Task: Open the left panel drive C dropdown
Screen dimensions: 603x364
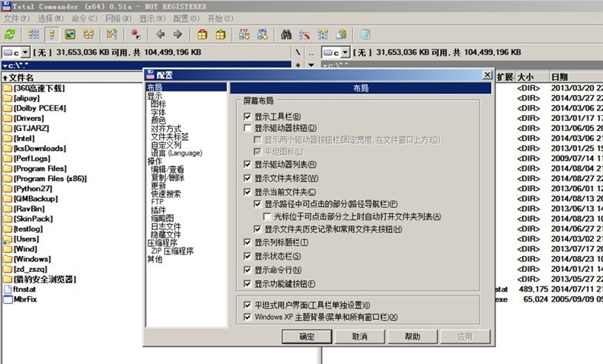Action: (25, 53)
